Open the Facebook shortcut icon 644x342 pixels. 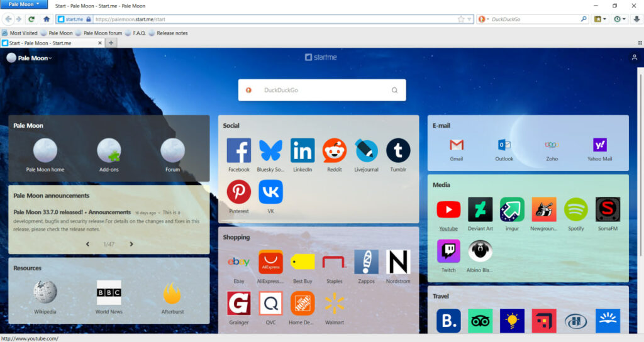pos(238,150)
